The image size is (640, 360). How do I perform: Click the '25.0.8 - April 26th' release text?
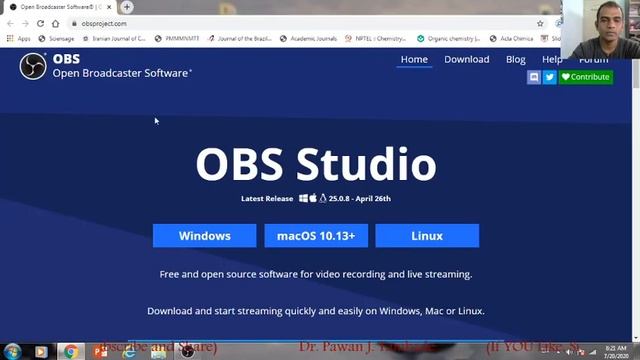[x=360, y=199]
